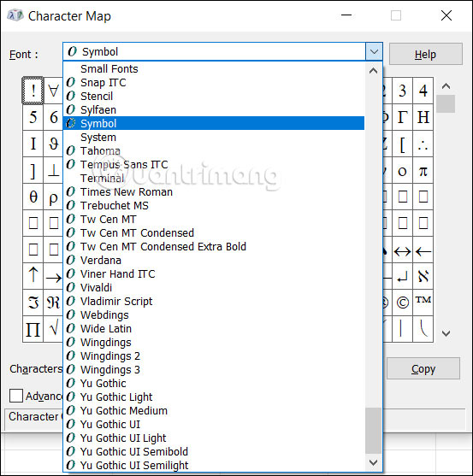The height and width of the screenshot is (476, 473).
Task: Select the carriage return arrow cell
Action: click(402, 276)
